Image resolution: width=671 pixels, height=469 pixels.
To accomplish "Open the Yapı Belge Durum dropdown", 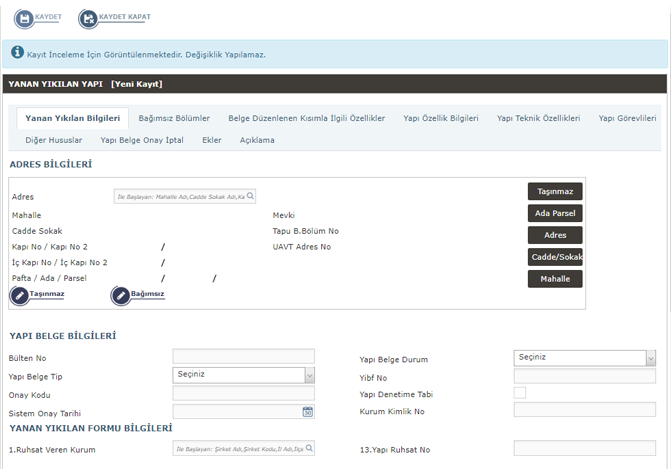I will [650, 357].
